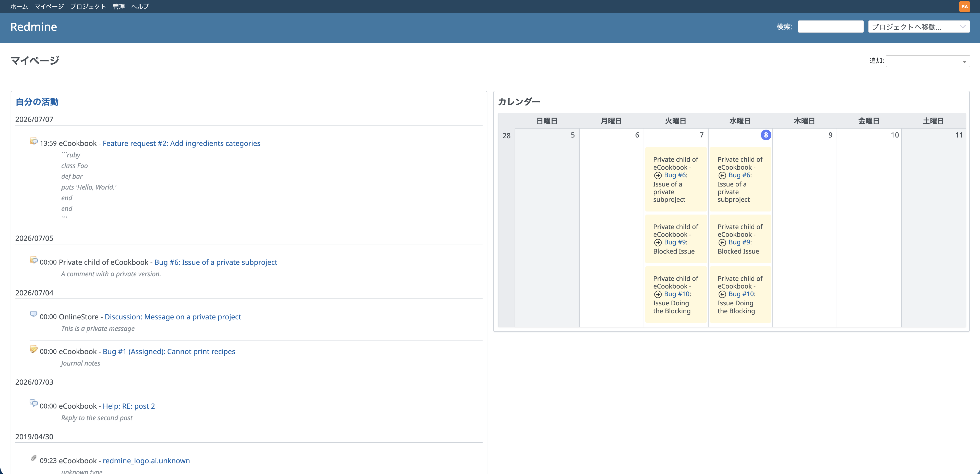Image resolution: width=980 pixels, height=474 pixels.
Task: Click message icon beside OnlineStore discussion entry
Action: 34,314
